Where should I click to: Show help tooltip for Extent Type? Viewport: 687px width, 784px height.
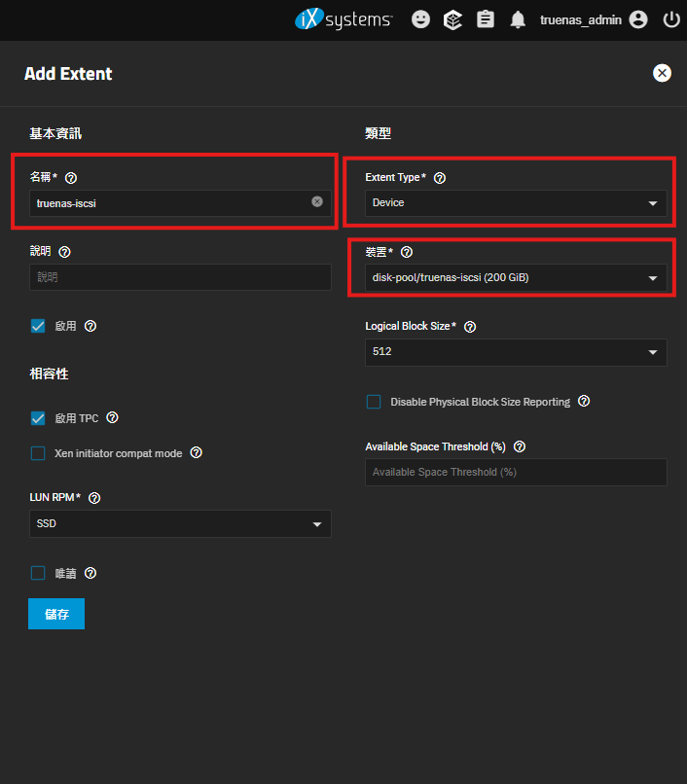(440, 178)
